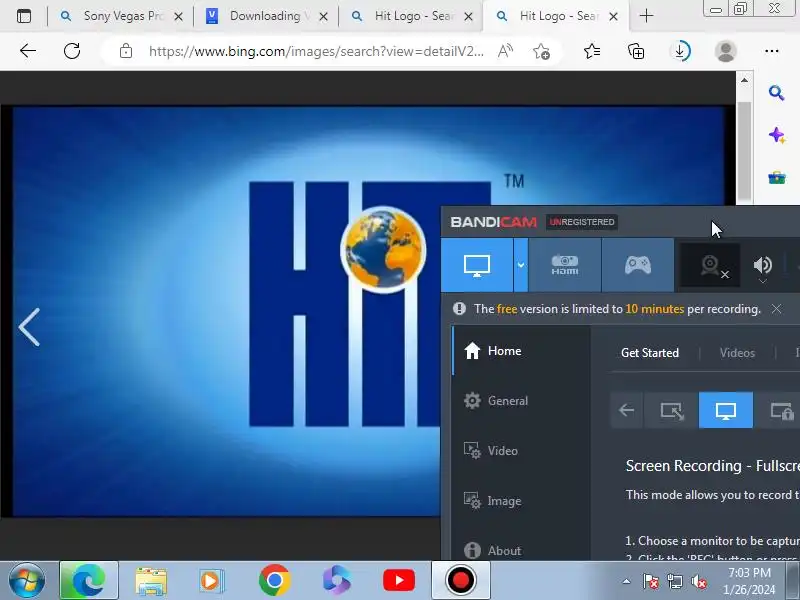Show hidden system tray icons

(x=627, y=582)
